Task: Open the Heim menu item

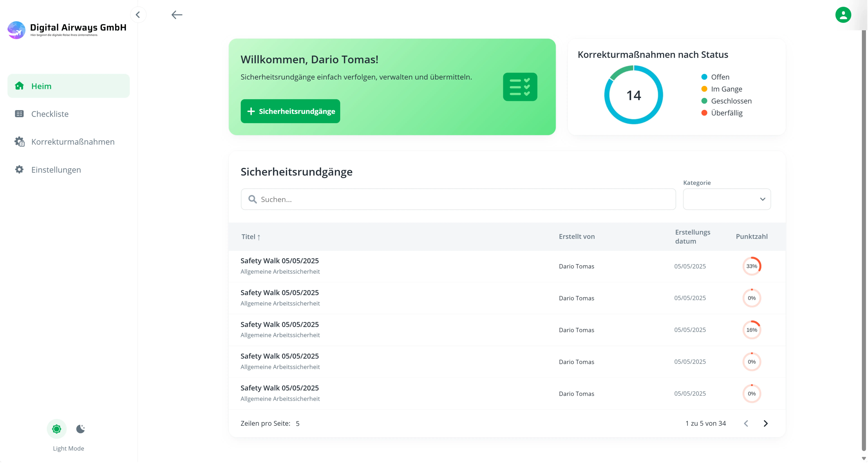Action: pos(68,86)
